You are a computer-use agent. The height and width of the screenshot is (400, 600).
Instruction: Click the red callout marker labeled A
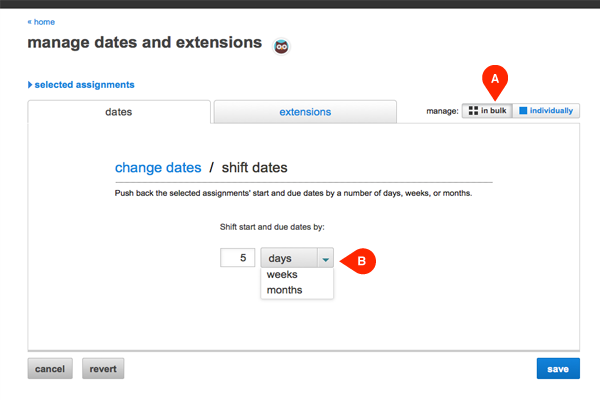click(x=491, y=77)
